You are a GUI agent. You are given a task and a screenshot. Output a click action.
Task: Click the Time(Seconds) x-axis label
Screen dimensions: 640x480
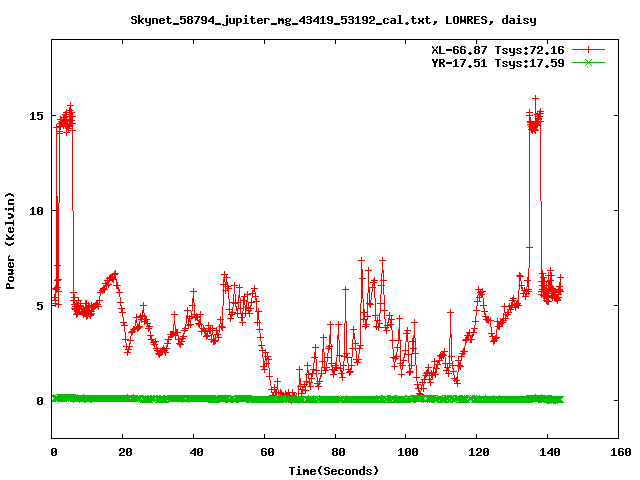(334, 471)
